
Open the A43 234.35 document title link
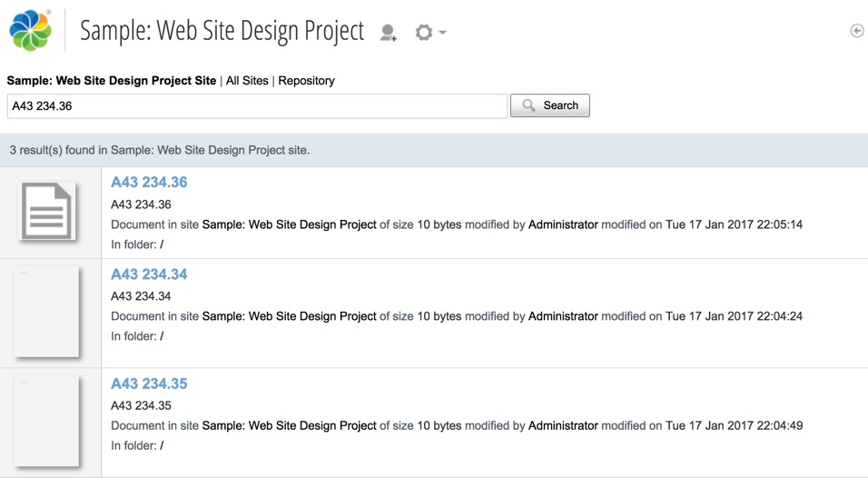[x=149, y=383]
